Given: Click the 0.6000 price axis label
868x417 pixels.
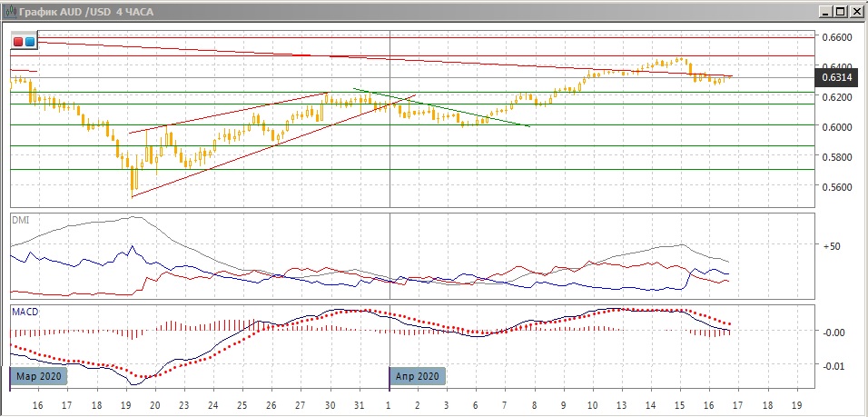Looking at the screenshot, I should (x=837, y=127).
